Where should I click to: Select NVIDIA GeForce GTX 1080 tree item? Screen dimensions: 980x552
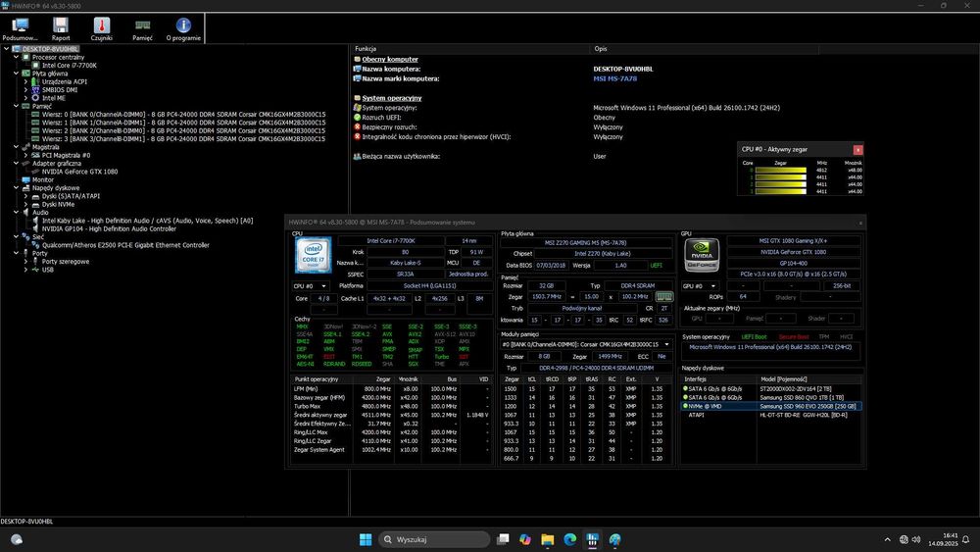click(x=79, y=172)
